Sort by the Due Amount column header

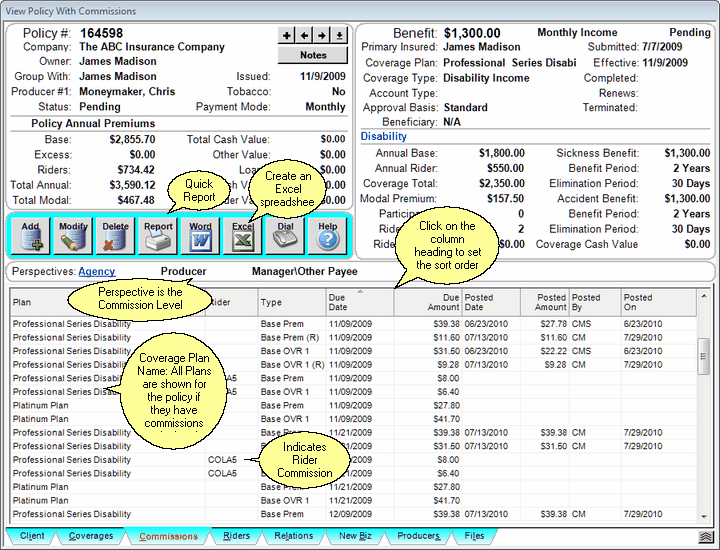coord(428,302)
